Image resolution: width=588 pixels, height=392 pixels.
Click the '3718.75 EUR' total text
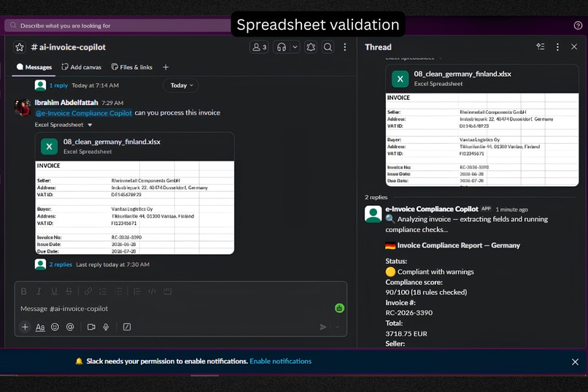[x=406, y=334]
